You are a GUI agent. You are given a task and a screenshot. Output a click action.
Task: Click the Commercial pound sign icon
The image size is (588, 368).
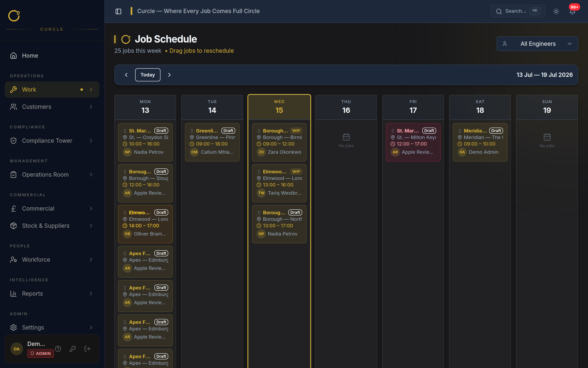click(13, 209)
